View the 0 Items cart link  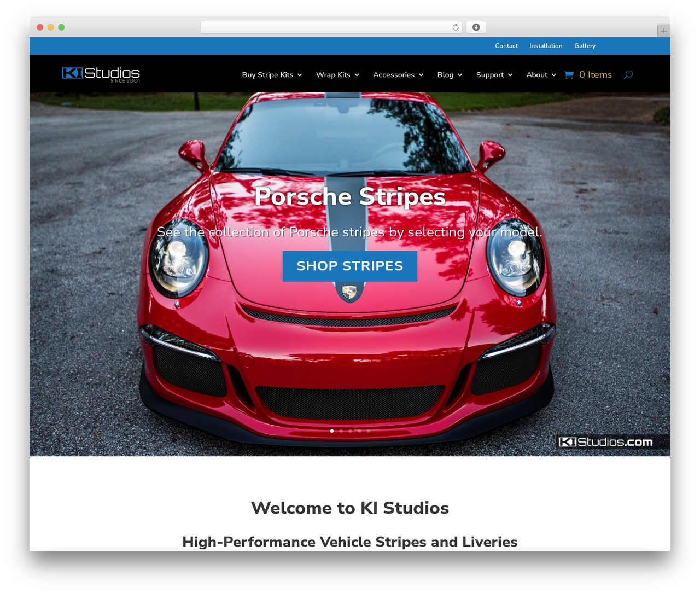click(x=596, y=75)
